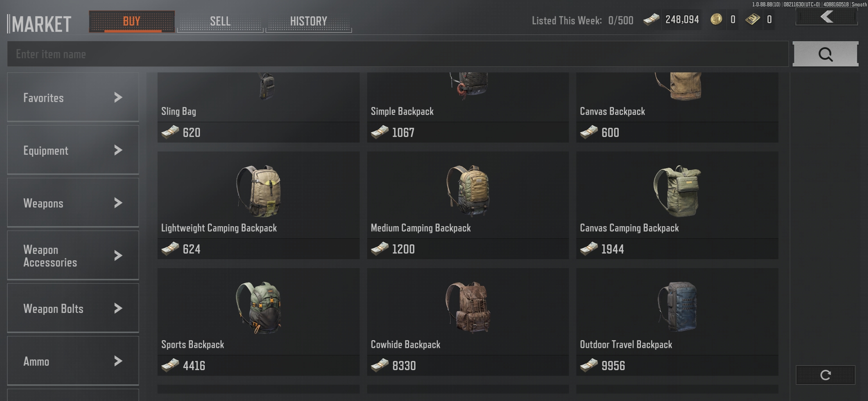The width and height of the screenshot is (868, 401).
Task: Open the Outdoor Travel Backpack listing
Action: 677,322
